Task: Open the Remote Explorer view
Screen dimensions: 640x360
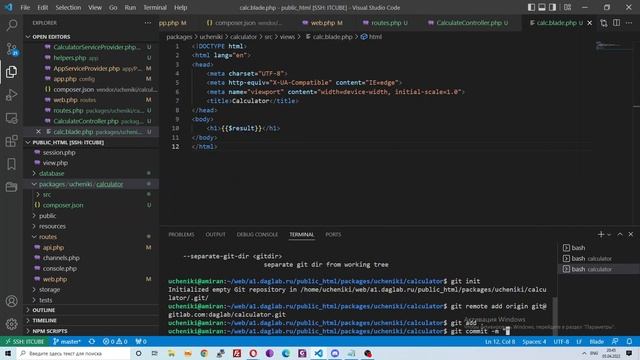Action: (11, 118)
